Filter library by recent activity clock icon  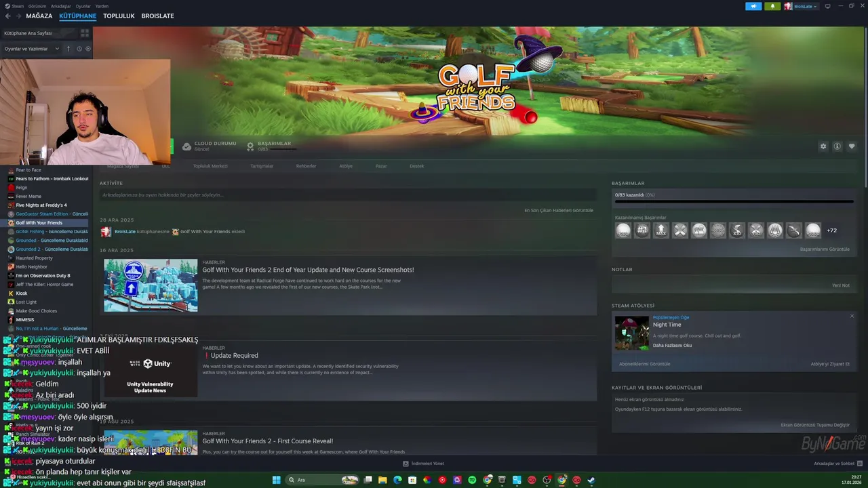(x=79, y=49)
